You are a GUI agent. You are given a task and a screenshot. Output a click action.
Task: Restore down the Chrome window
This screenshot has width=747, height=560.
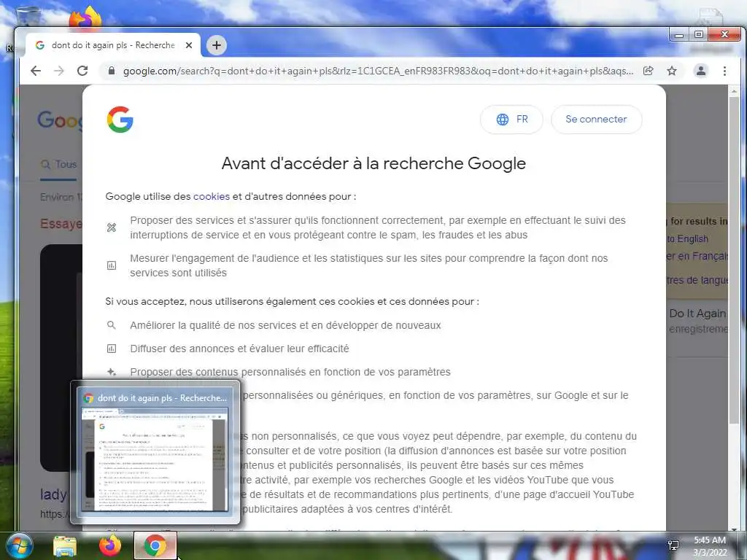[699, 35]
